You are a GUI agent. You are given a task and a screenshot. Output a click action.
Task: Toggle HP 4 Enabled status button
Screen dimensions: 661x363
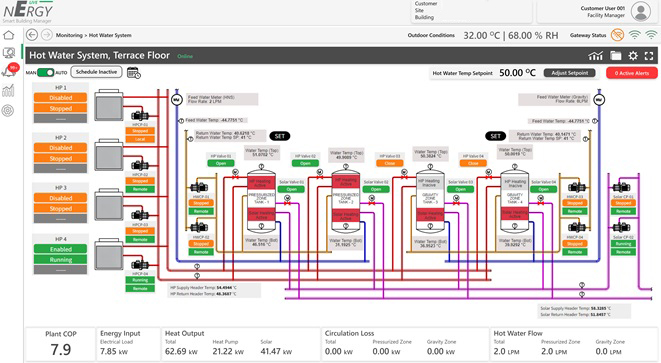pos(61,249)
